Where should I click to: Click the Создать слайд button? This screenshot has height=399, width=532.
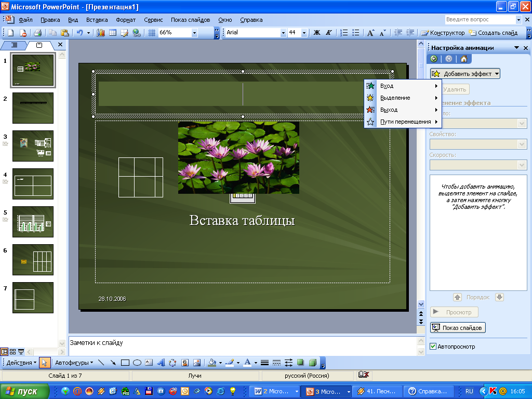coord(494,33)
